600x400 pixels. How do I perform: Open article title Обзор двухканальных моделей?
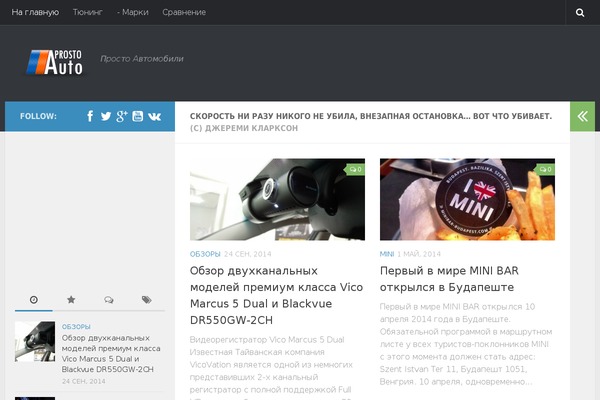click(x=276, y=295)
